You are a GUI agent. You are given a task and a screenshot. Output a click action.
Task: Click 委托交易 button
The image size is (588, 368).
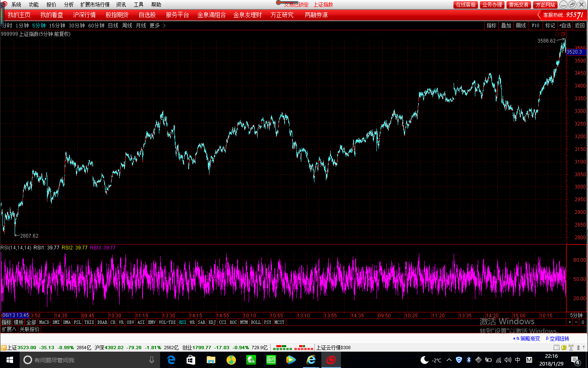click(519, 4)
